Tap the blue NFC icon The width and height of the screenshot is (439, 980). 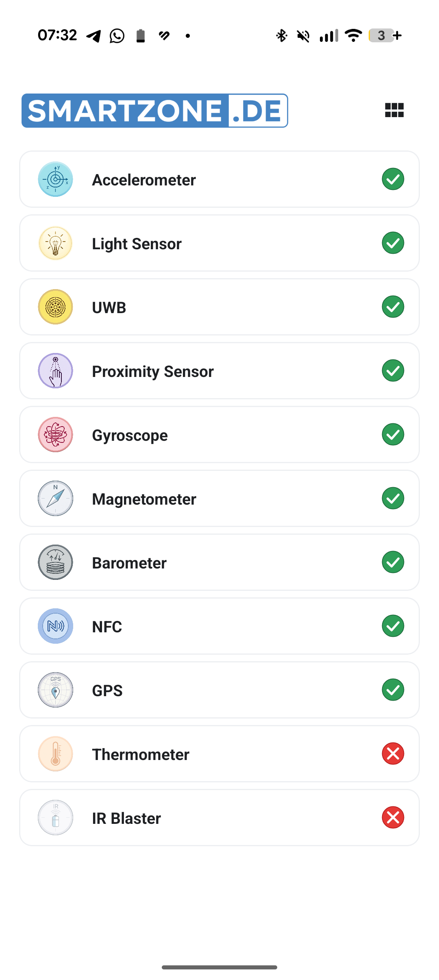point(56,626)
